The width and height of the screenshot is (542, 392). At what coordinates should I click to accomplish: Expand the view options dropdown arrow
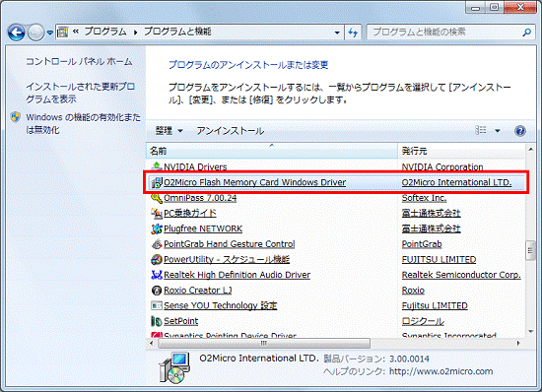(x=498, y=131)
